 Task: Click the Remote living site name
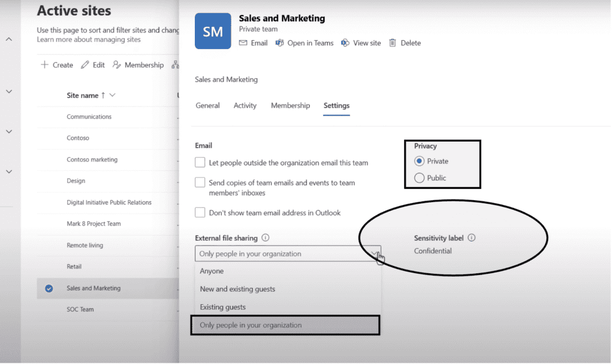point(85,246)
